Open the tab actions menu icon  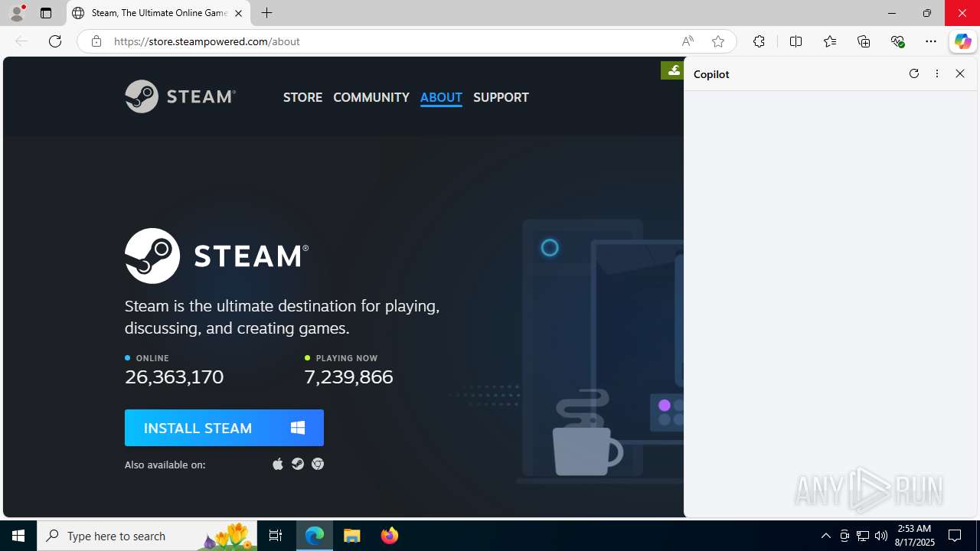click(46, 13)
